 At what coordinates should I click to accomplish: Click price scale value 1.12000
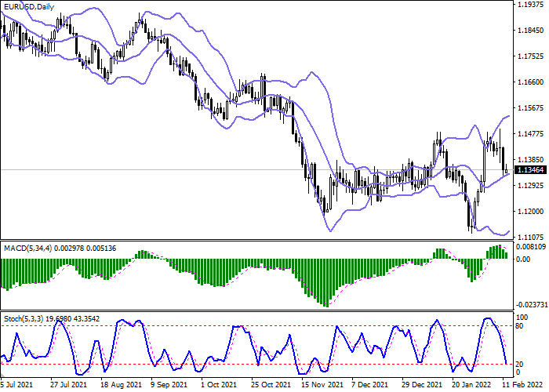(531, 212)
